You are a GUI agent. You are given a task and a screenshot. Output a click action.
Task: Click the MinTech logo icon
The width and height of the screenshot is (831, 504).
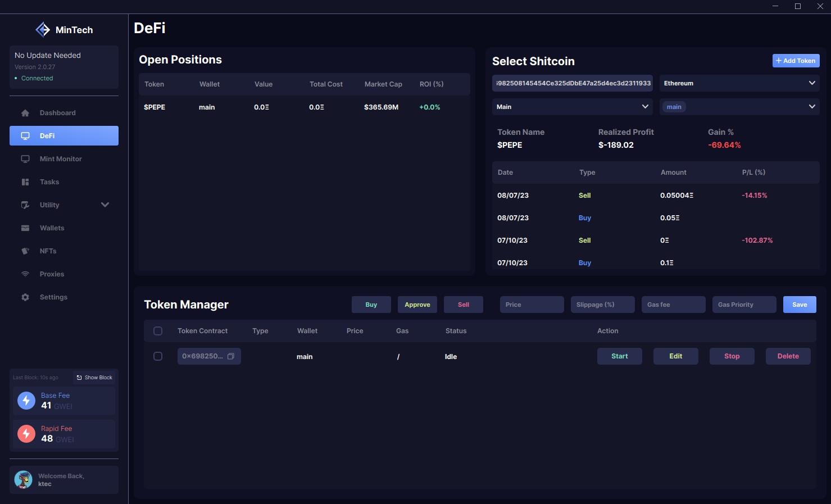43,30
